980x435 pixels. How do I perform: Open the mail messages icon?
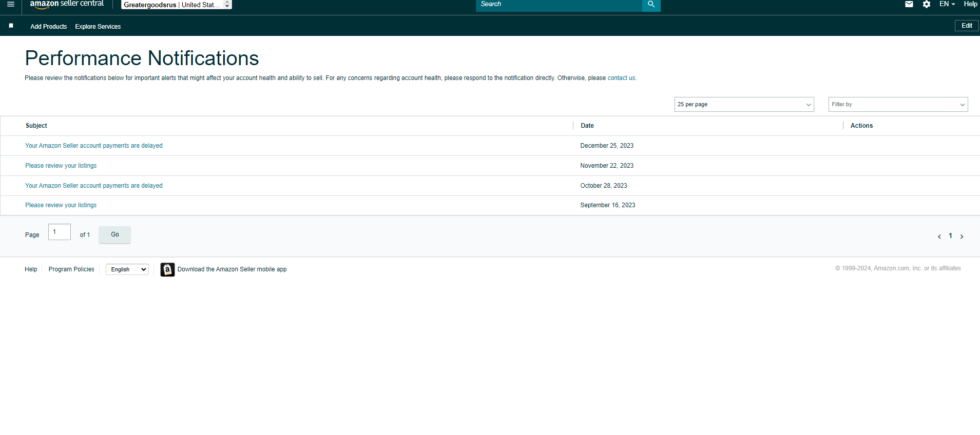pos(909,4)
